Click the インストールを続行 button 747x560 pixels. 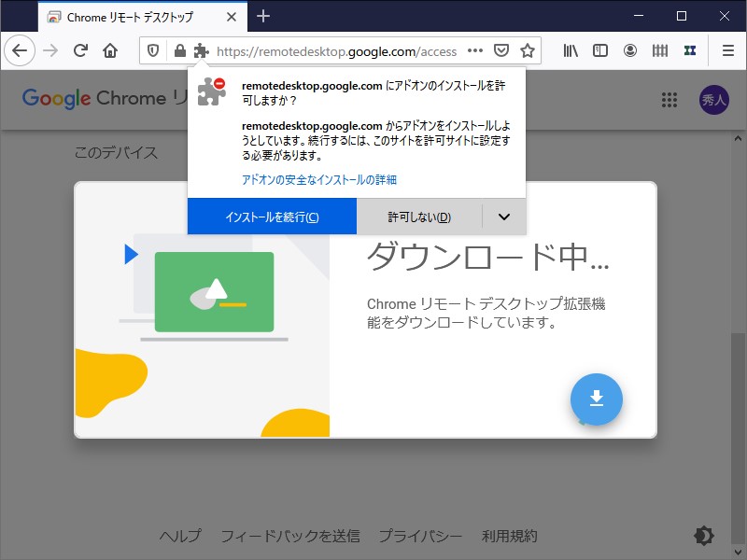click(272, 217)
